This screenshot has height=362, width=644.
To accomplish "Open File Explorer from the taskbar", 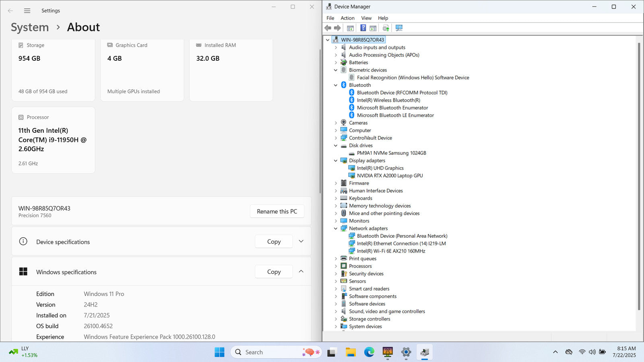I will click(x=351, y=352).
